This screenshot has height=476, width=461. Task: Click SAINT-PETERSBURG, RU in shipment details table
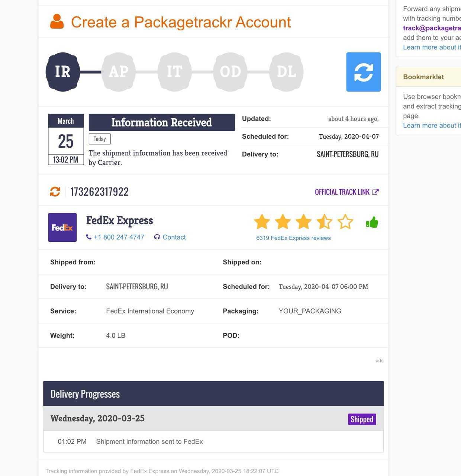pos(137,287)
